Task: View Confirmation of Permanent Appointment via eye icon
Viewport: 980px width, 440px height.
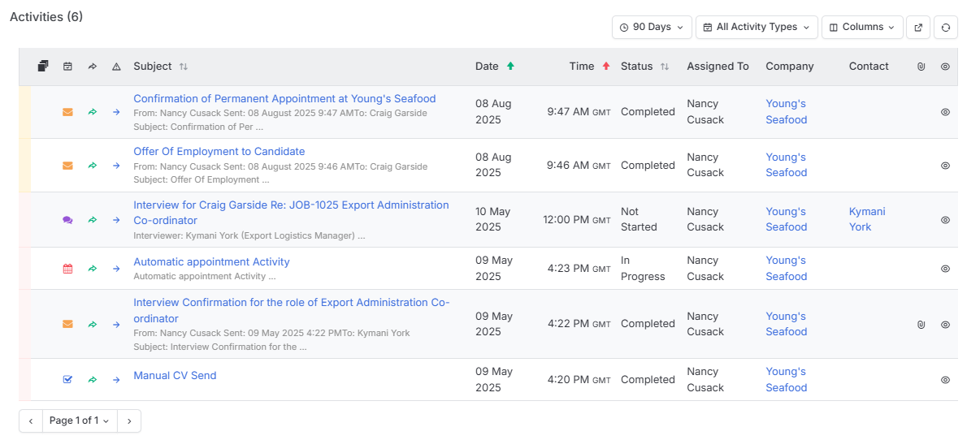Action: click(945, 112)
